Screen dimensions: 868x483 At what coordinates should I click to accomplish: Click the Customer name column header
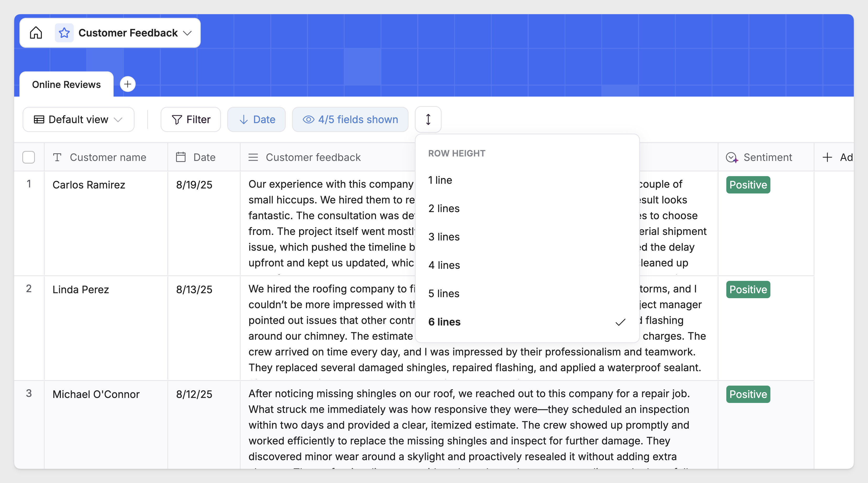(106, 157)
